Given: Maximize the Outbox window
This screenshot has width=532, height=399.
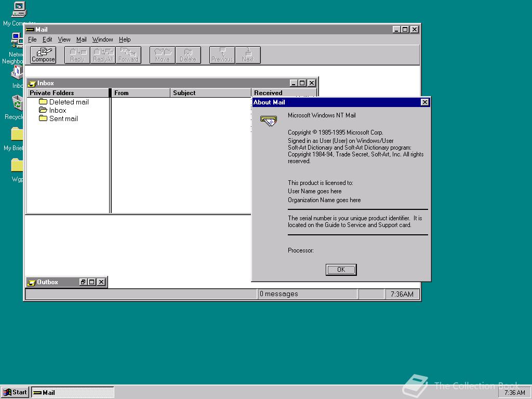Looking at the screenshot, I should coord(91,282).
